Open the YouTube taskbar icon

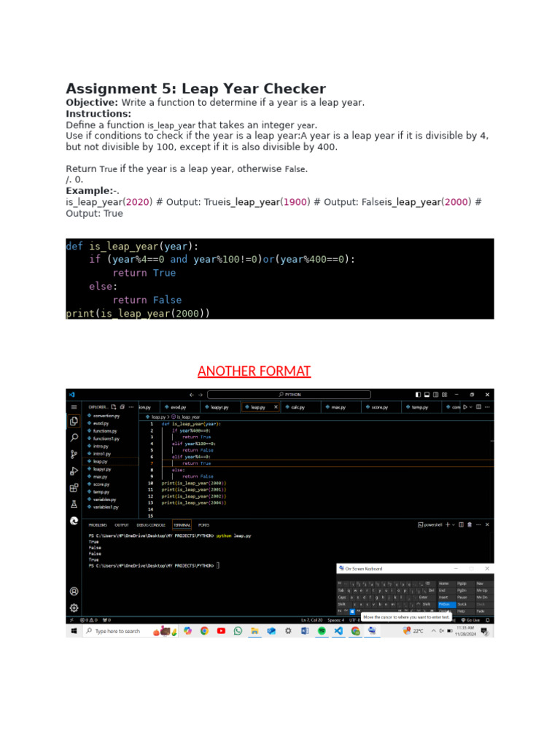click(x=221, y=631)
